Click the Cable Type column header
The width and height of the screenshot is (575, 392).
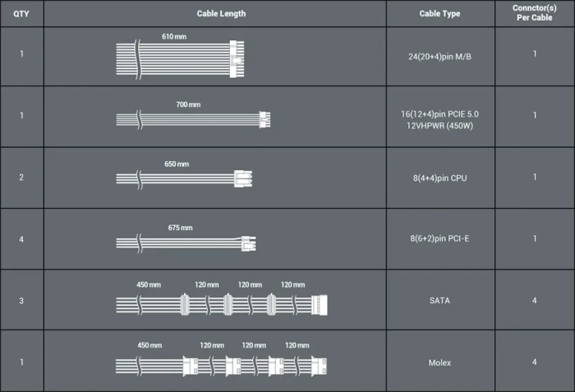pyautogui.click(x=439, y=14)
